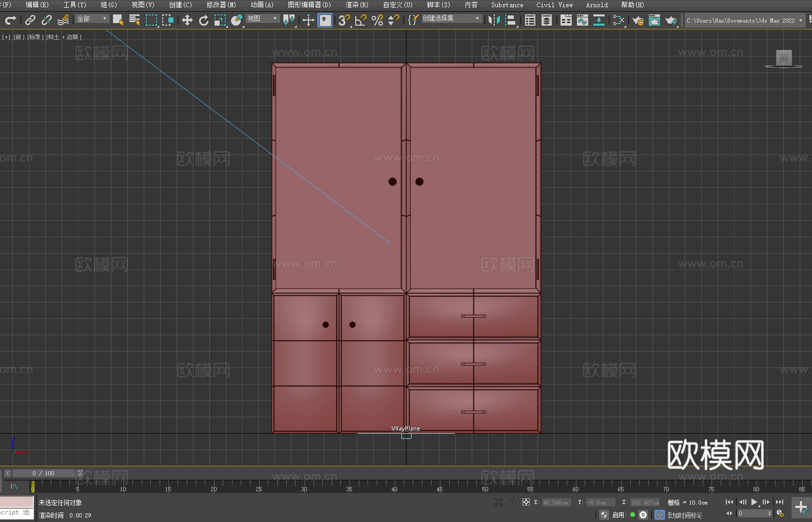Viewport: 812px width, 522px height.
Task: Activate the Select Object tool
Action: [x=118, y=20]
